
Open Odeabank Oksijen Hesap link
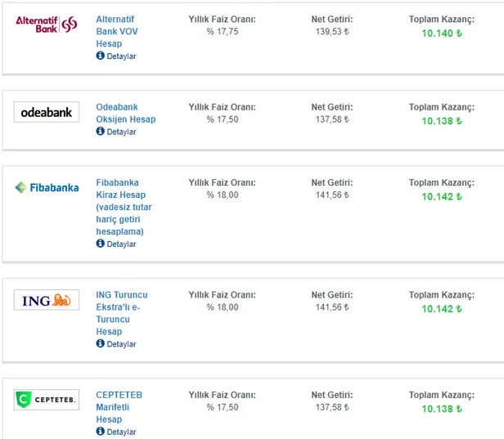[x=125, y=113]
